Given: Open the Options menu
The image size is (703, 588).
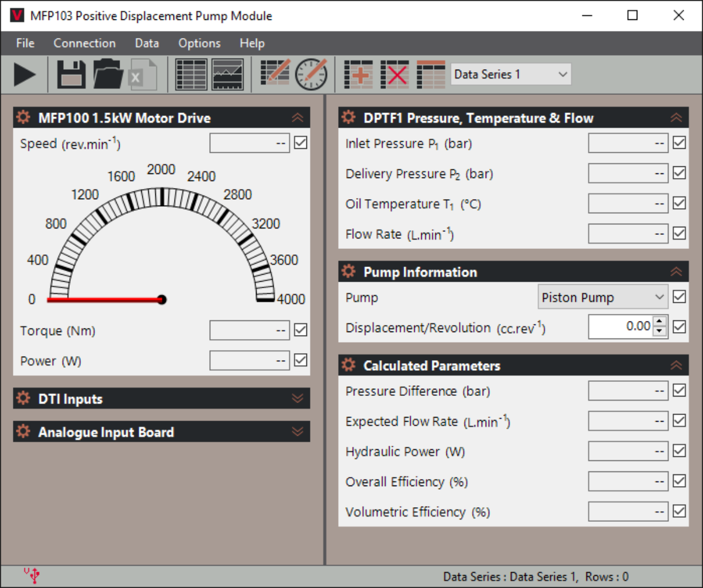Looking at the screenshot, I should 199,43.
